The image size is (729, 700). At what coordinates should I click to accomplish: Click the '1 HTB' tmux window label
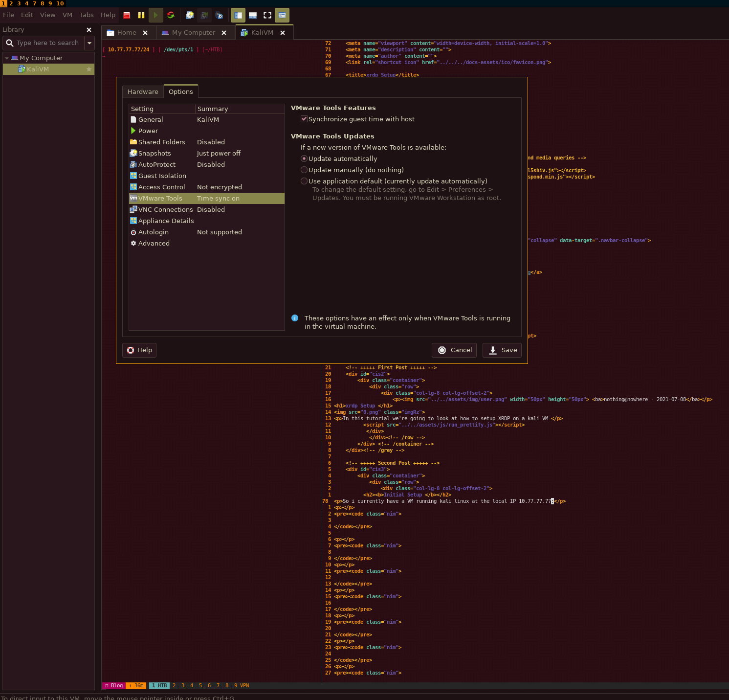coord(159,686)
